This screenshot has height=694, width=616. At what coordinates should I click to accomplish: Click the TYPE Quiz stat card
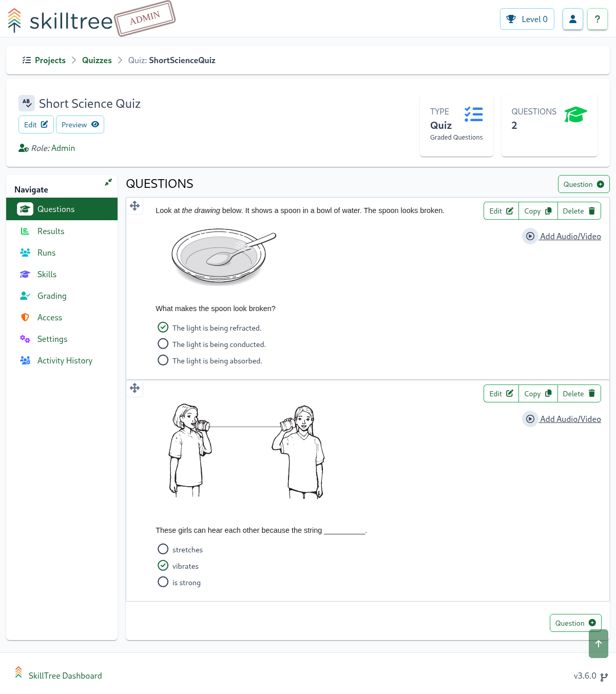[x=456, y=126]
